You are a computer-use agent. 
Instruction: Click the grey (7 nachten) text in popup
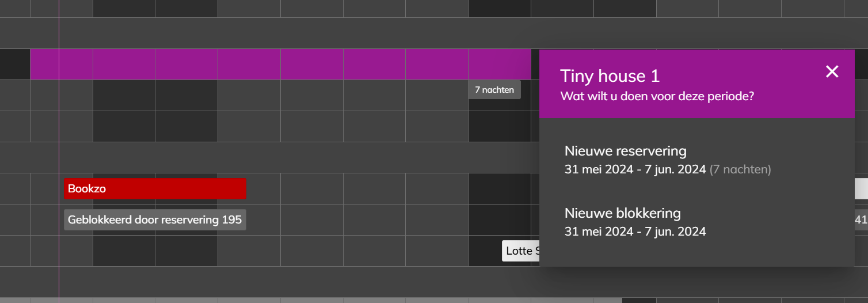coord(740,169)
